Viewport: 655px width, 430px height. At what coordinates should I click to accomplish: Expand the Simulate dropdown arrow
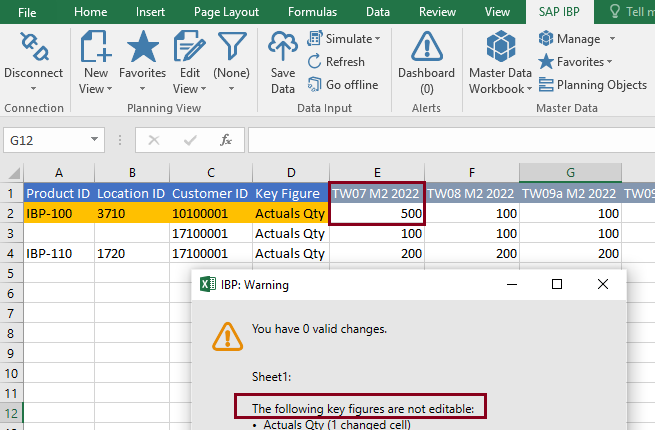(x=378, y=39)
